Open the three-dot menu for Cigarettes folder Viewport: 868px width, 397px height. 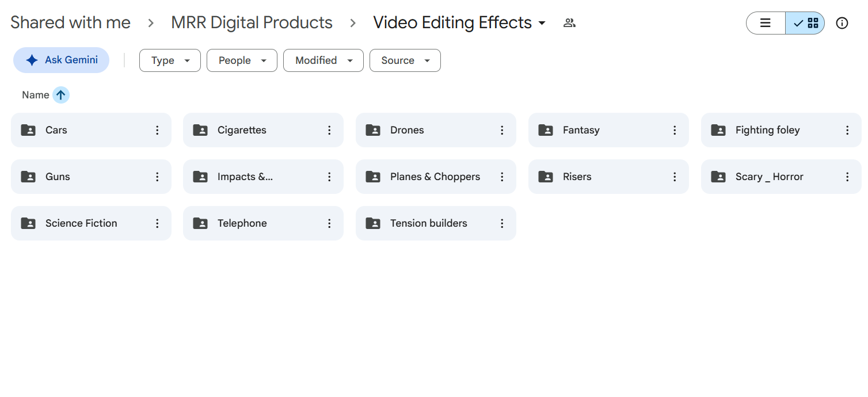(329, 130)
